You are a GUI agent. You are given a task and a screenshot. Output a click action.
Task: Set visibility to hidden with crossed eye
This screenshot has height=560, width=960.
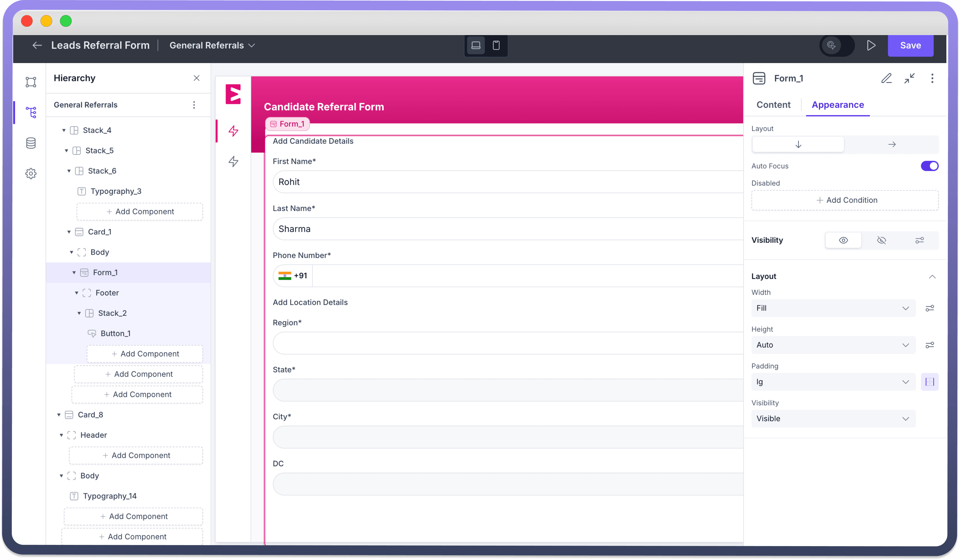click(x=882, y=240)
